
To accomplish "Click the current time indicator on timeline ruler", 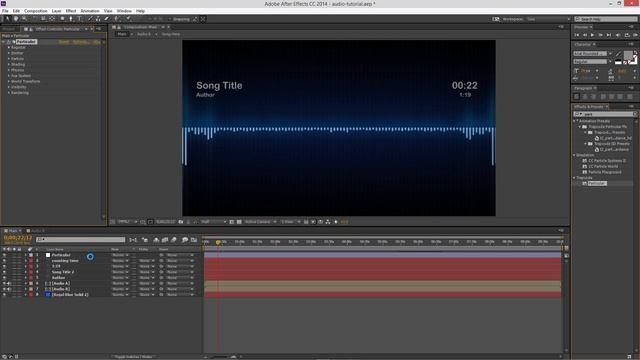I will tap(218, 242).
